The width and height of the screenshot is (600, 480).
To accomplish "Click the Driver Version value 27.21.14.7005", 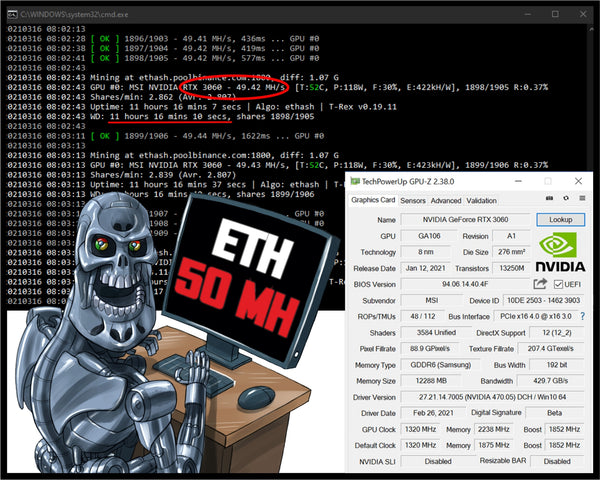I will 492,397.
